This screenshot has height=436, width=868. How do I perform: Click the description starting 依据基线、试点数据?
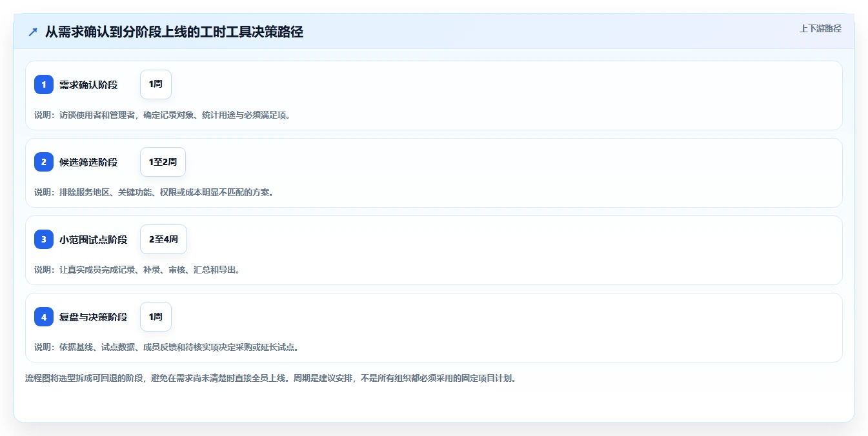[x=167, y=347]
